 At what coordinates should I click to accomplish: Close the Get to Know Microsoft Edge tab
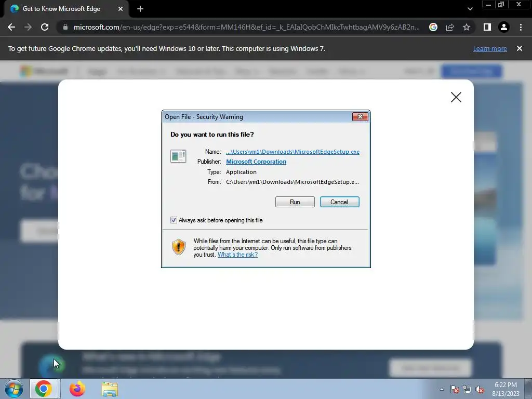click(x=121, y=9)
